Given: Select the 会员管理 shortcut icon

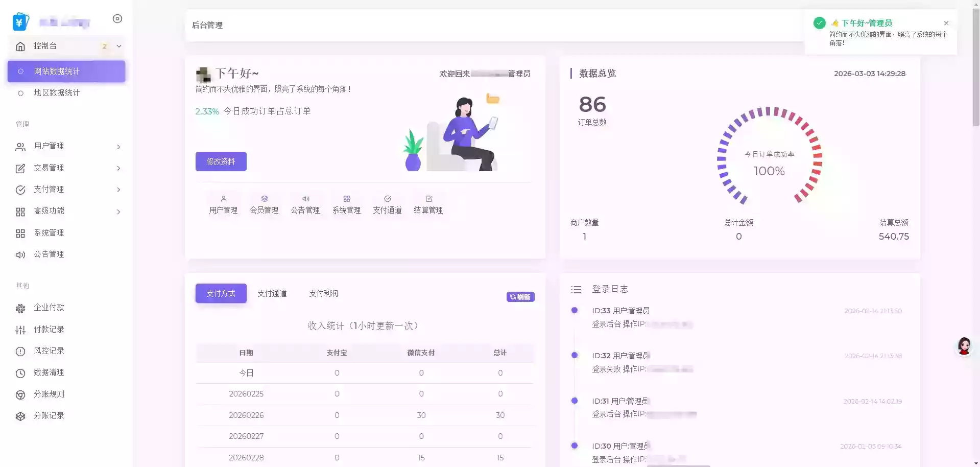Looking at the screenshot, I should [x=264, y=203].
